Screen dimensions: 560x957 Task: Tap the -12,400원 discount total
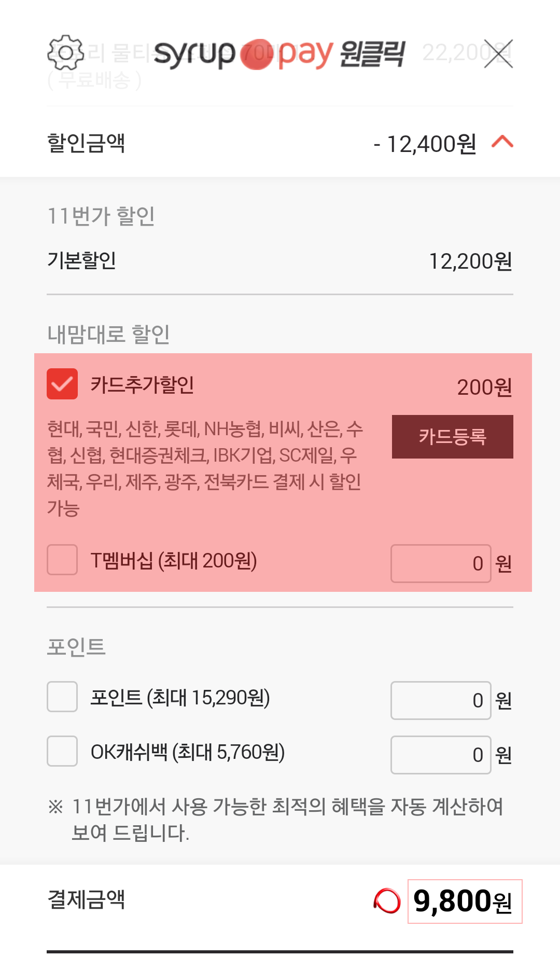click(x=425, y=144)
